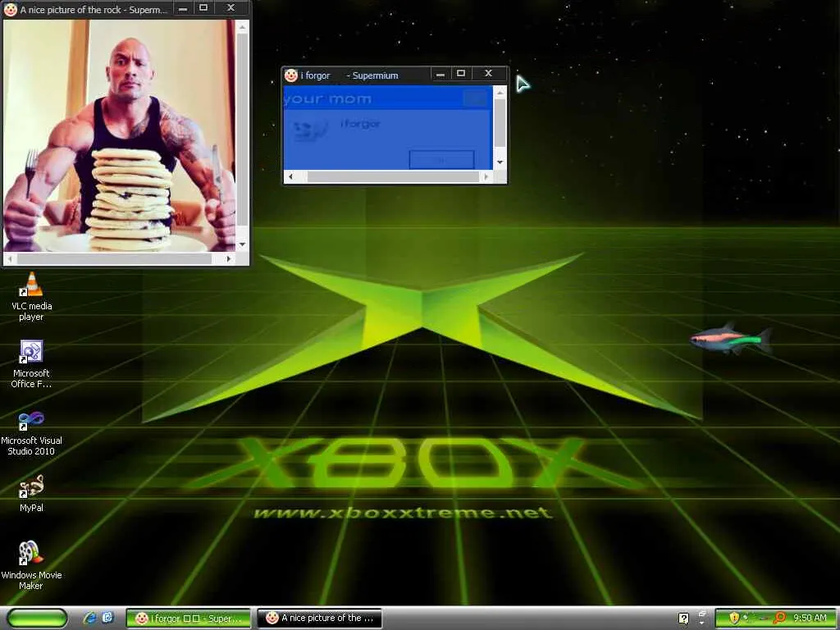
Task: Switch to the 'i forgor' taskbar button
Action: (x=189, y=619)
